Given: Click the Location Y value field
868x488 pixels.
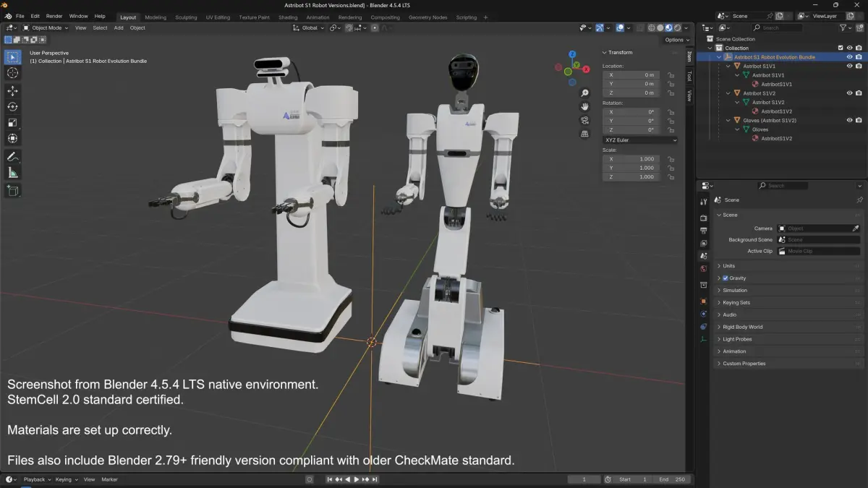Looking at the screenshot, I should click(x=631, y=84).
